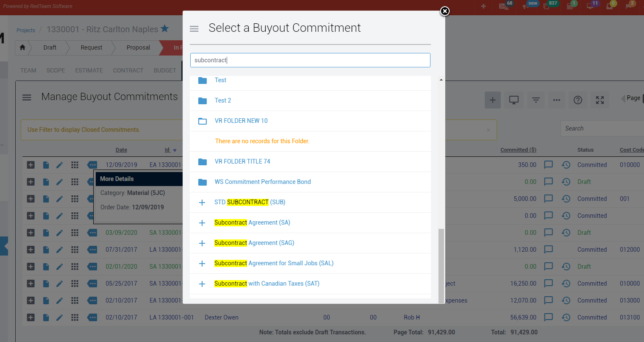
Task: Click the add commitment plus button in toolbar
Action: (492, 100)
